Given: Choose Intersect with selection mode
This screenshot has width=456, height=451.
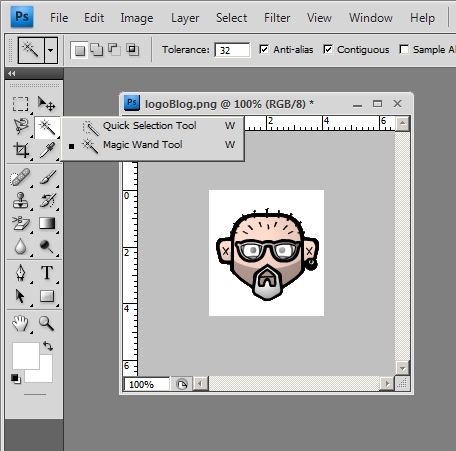Looking at the screenshot, I should coord(132,50).
